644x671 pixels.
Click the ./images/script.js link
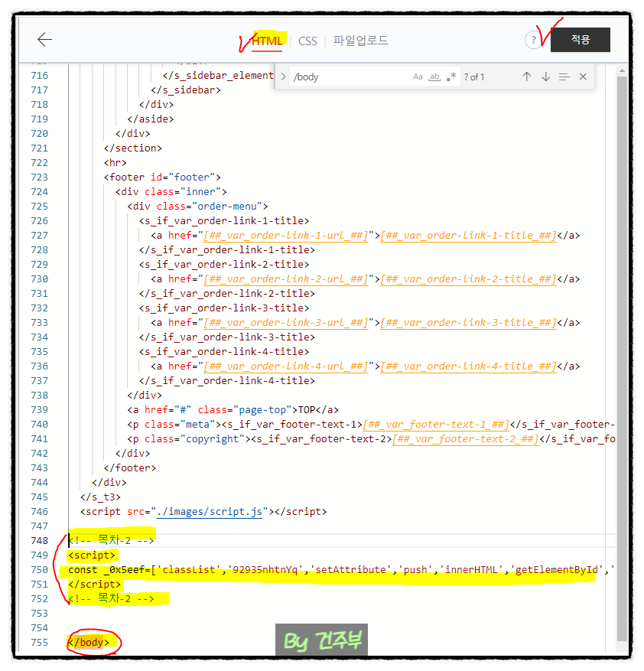[x=210, y=511]
